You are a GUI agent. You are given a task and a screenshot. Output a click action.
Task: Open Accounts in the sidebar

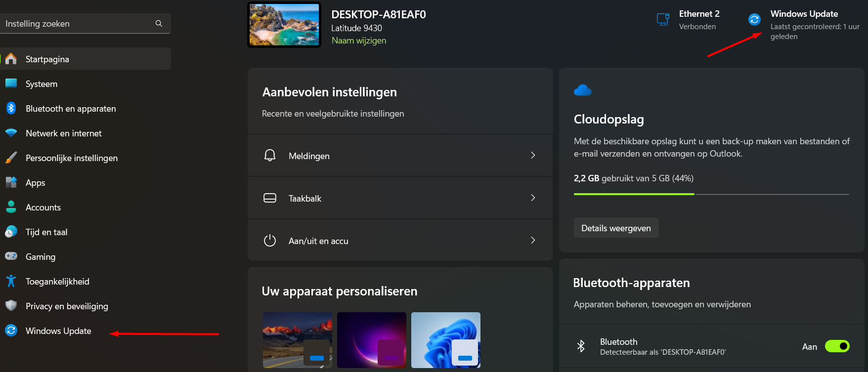(x=86, y=207)
